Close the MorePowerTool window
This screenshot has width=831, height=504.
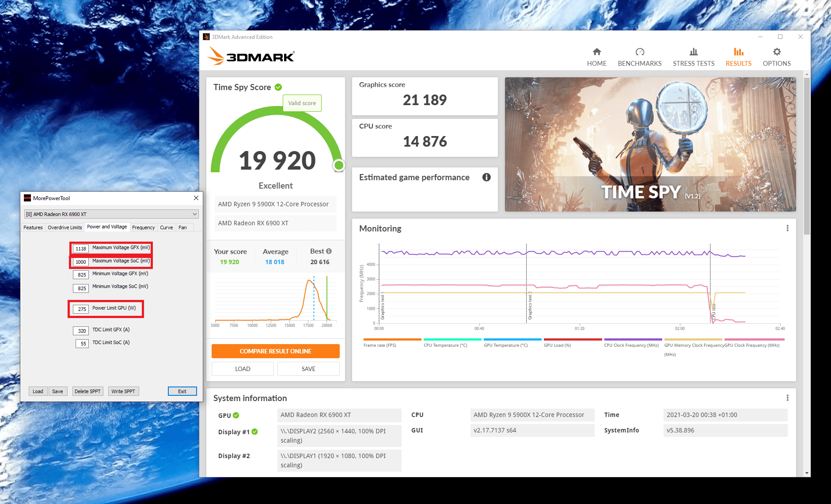click(x=196, y=198)
